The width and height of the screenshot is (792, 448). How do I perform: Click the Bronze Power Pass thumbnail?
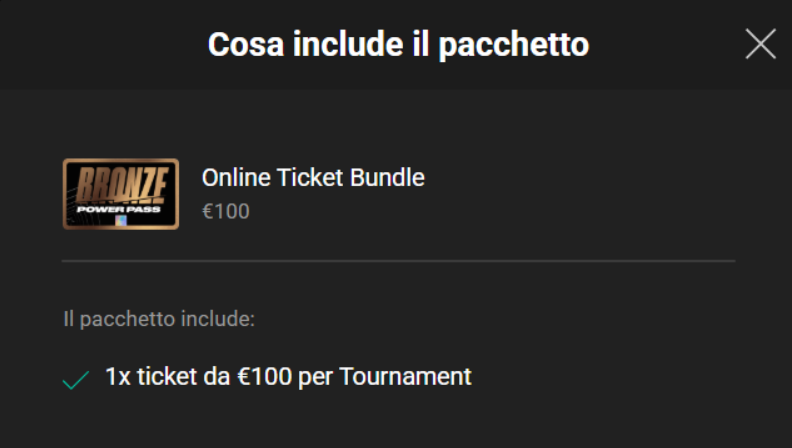[x=121, y=194]
